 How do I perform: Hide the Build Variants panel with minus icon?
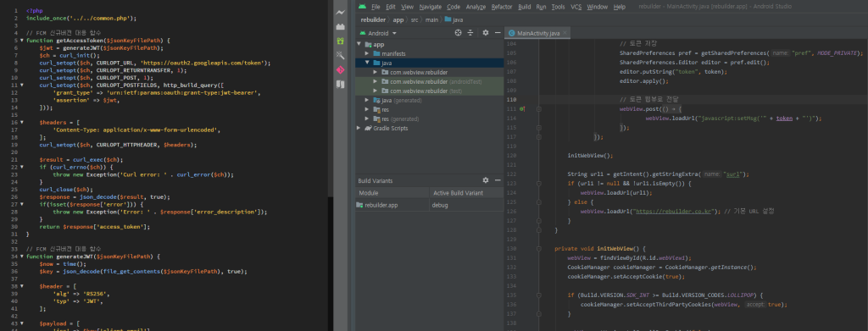pos(497,180)
